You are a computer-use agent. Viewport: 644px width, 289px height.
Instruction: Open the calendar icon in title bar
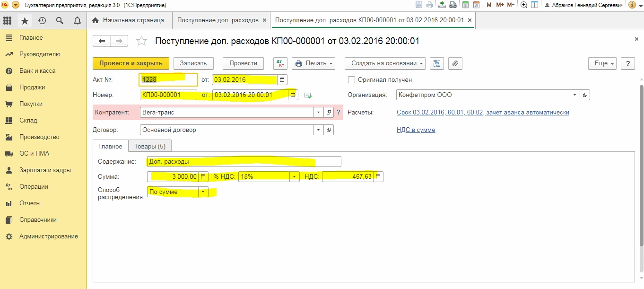[477, 5]
